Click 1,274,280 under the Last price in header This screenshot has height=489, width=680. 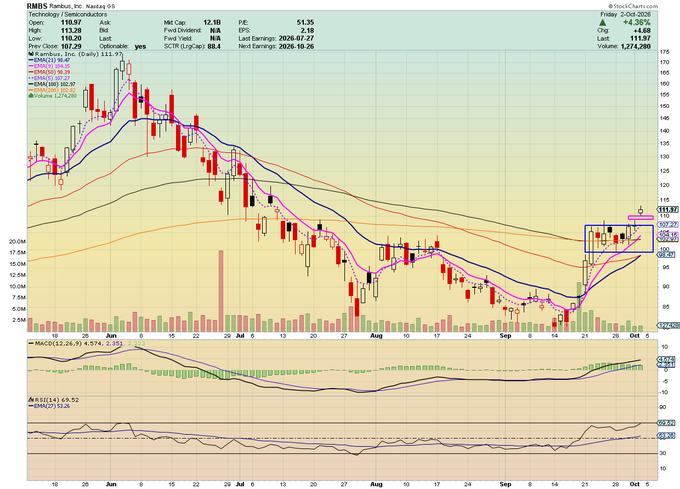636,46
